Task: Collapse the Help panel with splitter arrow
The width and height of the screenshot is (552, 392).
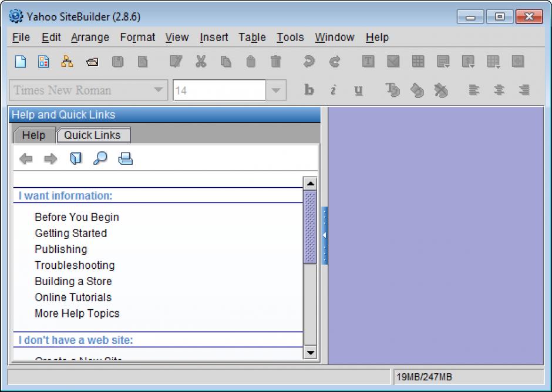Action: [325, 235]
